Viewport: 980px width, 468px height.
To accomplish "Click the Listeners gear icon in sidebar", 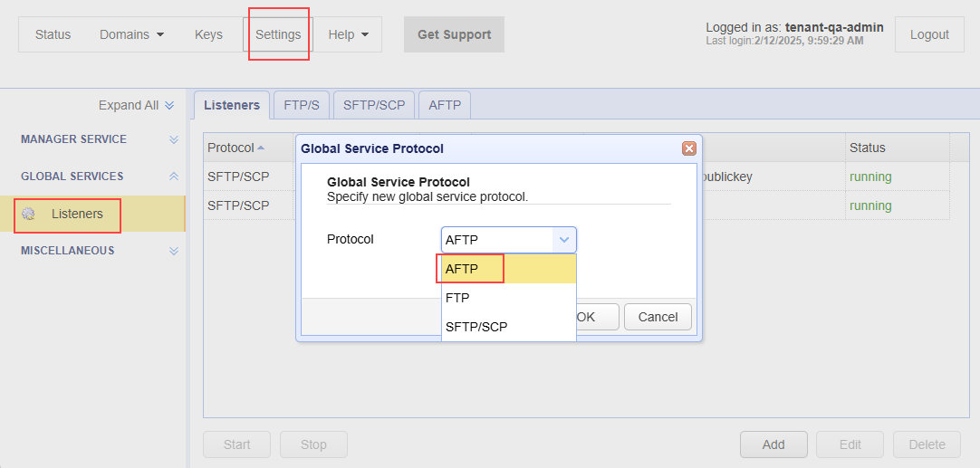I will tap(29, 215).
